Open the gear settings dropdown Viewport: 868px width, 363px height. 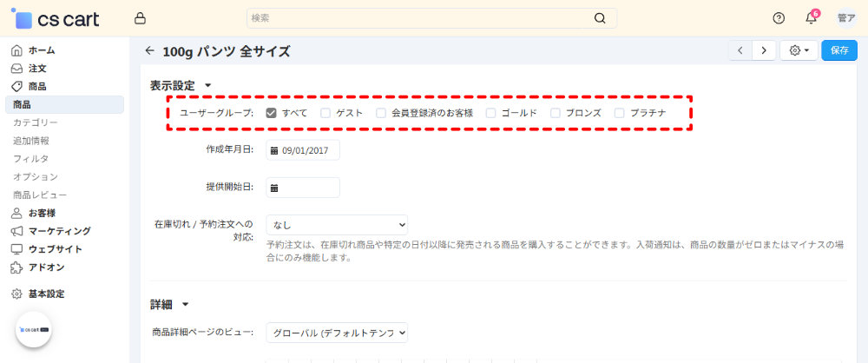point(799,50)
